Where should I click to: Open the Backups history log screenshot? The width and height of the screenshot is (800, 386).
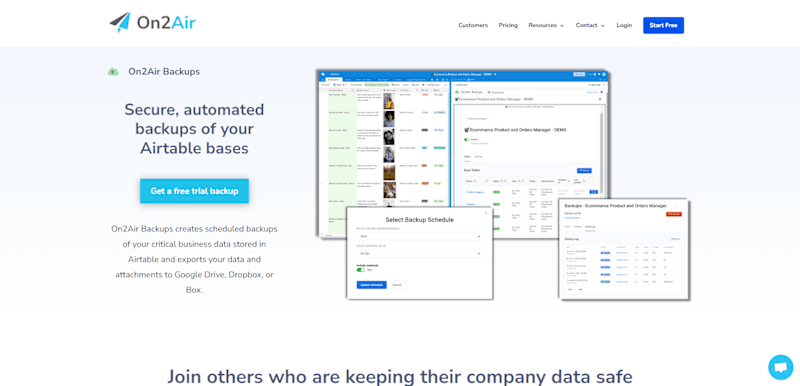pyautogui.click(x=624, y=249)
